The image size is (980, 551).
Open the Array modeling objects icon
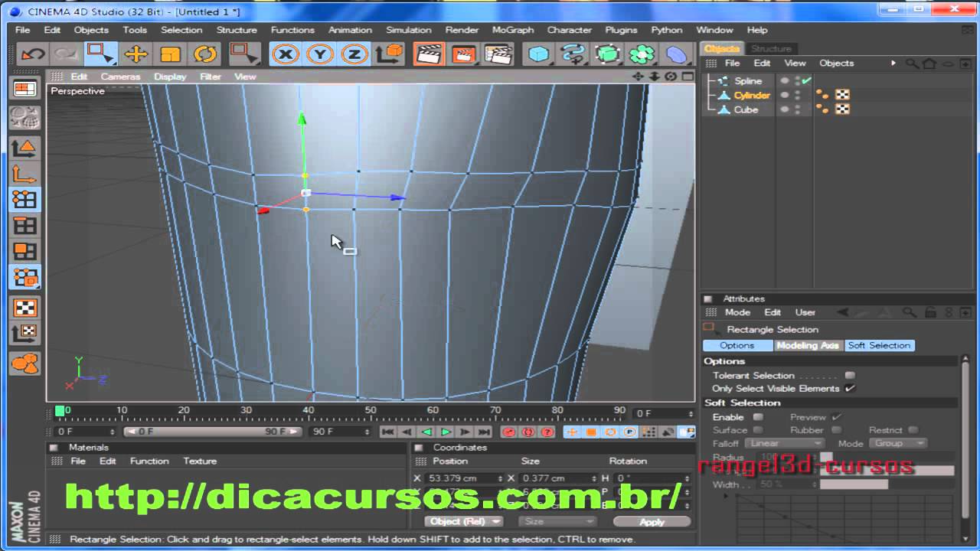point(642,54)
